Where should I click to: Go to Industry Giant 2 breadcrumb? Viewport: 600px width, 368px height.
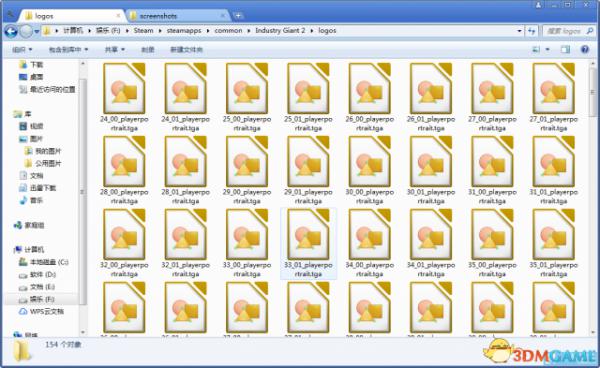(x=280, y=31)
